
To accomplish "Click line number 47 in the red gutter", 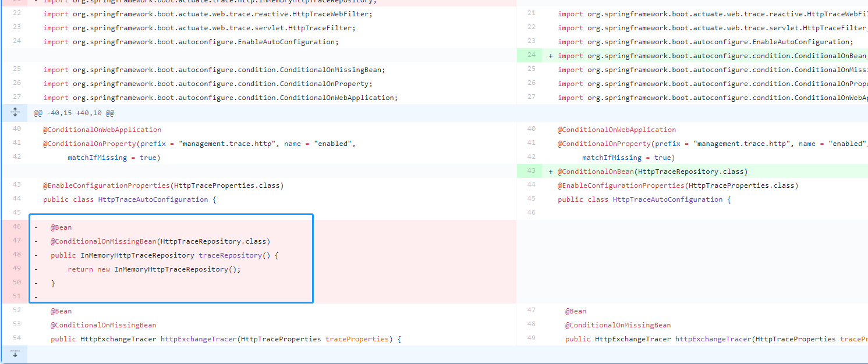I will (x=16, y=241).
